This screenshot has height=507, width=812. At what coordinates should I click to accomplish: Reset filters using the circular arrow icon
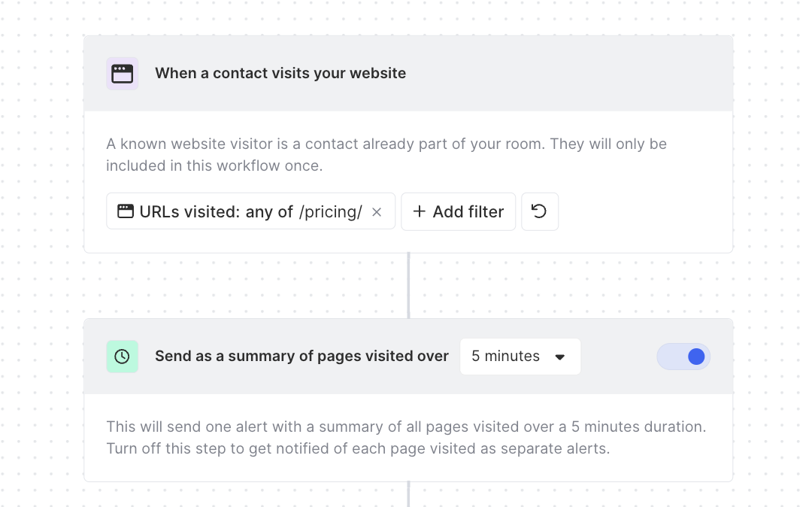(x=539, y=211)
